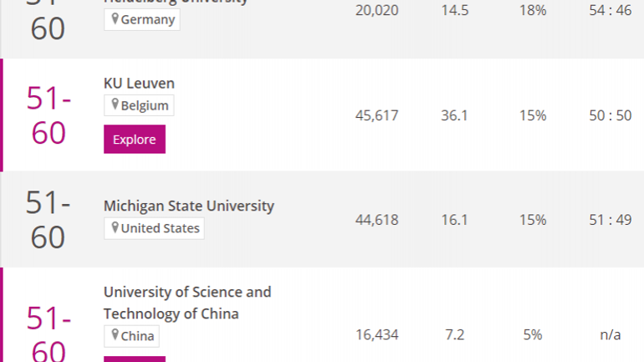Open the Michigan State University link
Screen dimensions: 644x362
188,206
